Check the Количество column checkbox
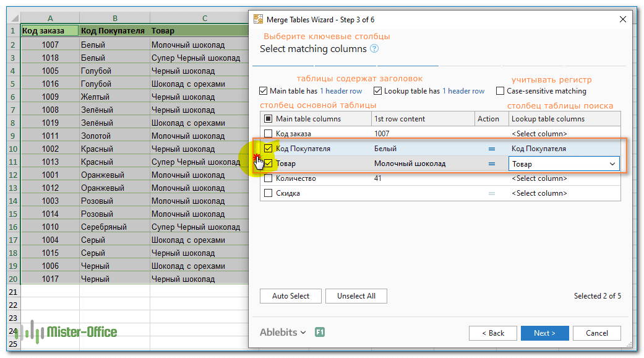Screen dimensions: 644x358 268,178
